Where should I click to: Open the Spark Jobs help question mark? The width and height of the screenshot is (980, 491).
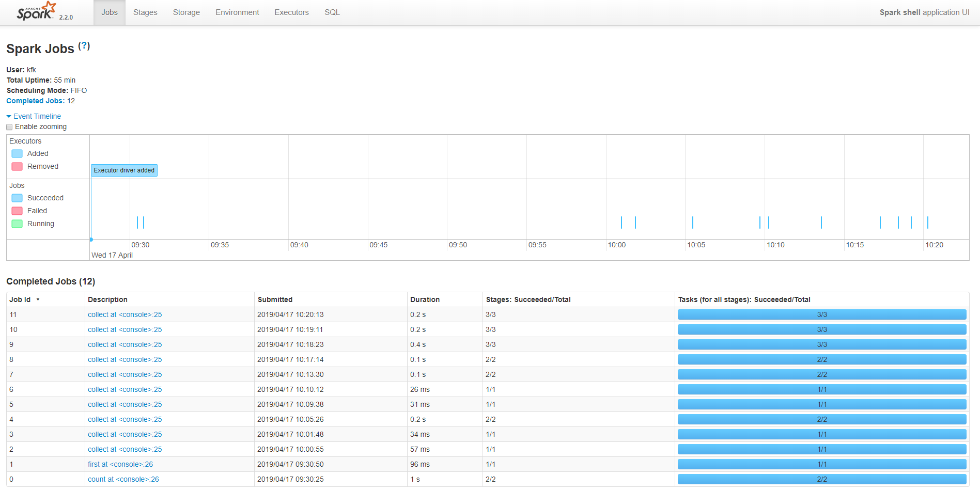[x=84, y=46]
